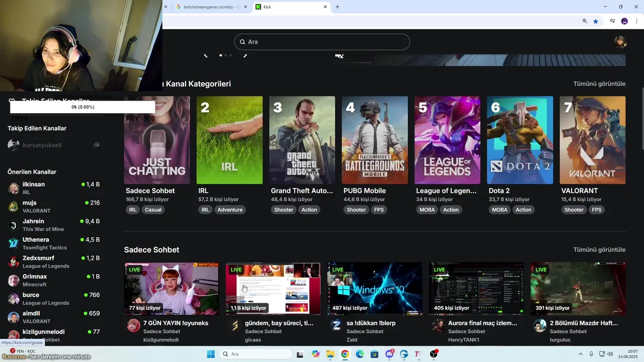This screenshot has width=644, height=362.
Task: Click HenryTANK1 streamer avatar under stream
Action: (x=438, y=325)
